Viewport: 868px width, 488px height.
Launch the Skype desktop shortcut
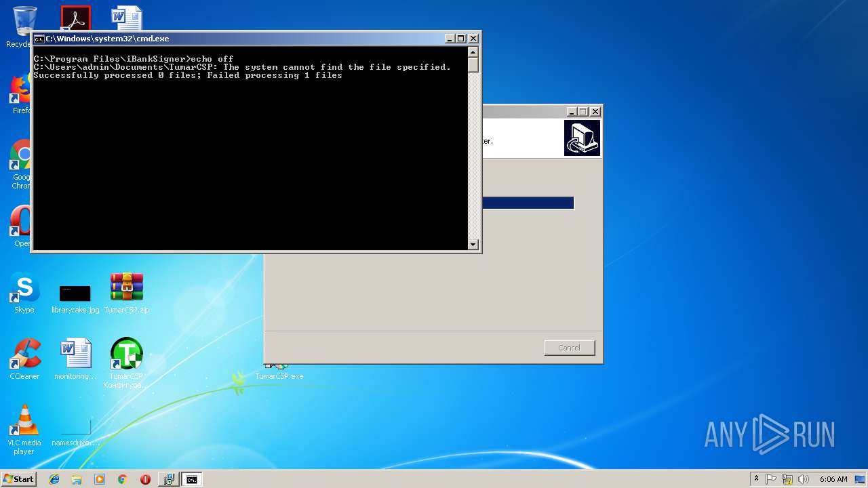24,293
